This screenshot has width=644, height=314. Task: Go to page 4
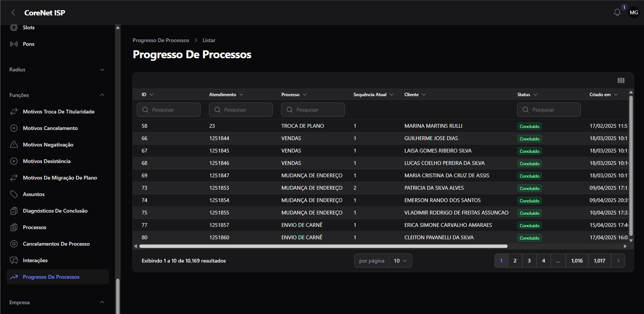click(544, 261)
